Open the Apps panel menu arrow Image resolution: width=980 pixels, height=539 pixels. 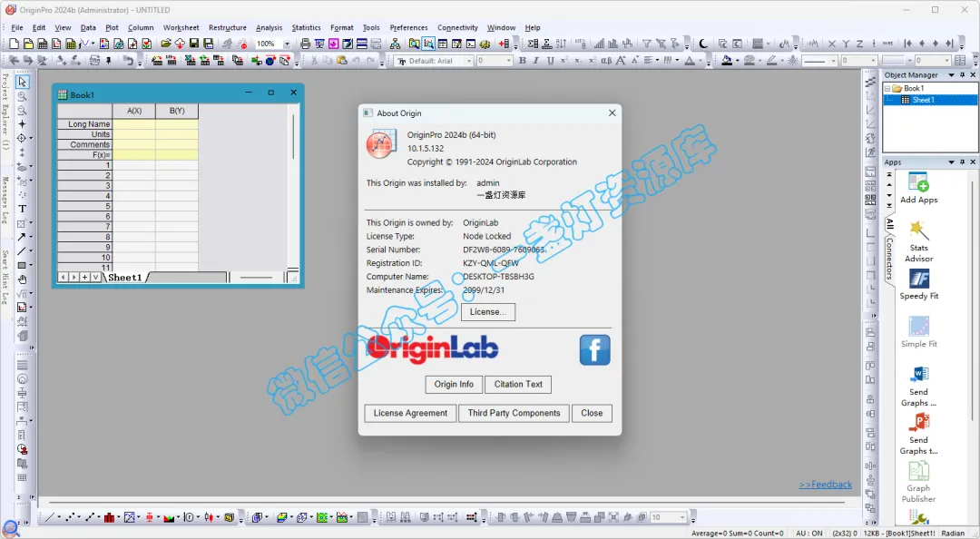951,162
